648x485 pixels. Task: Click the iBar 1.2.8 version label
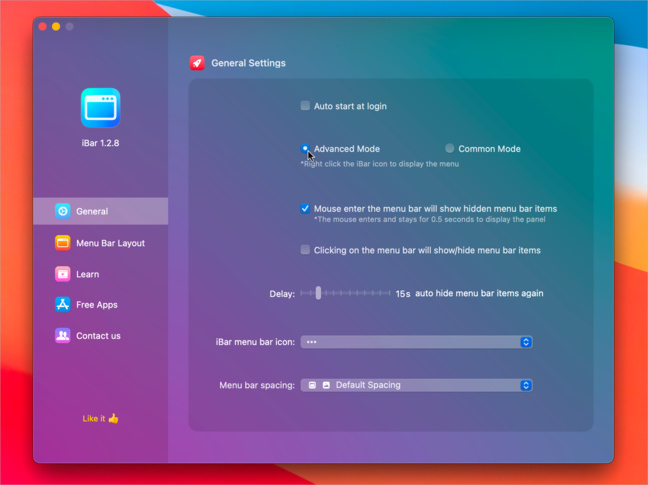coord(100,143)
